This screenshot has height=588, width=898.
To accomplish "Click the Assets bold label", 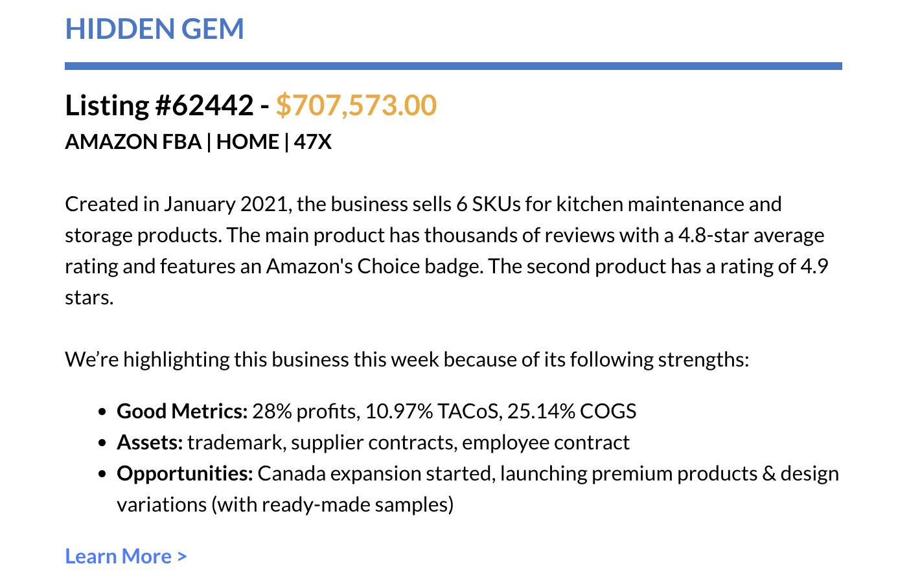I will 150,442.
